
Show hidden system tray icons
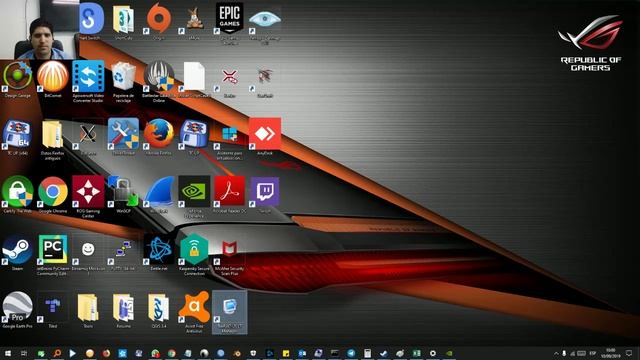(x=556, y=353)
